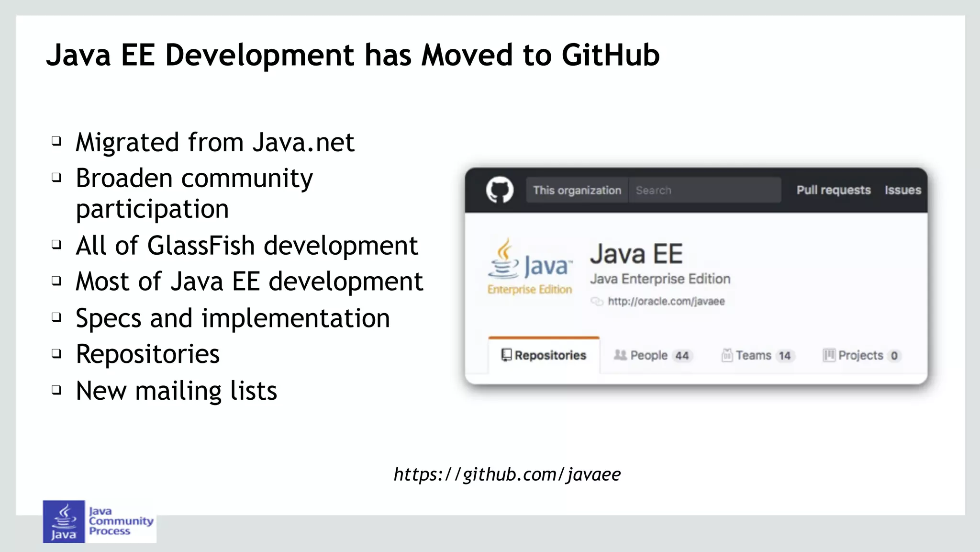Click the People tab icon
The image size is (980, 552).
coord(620,355)
